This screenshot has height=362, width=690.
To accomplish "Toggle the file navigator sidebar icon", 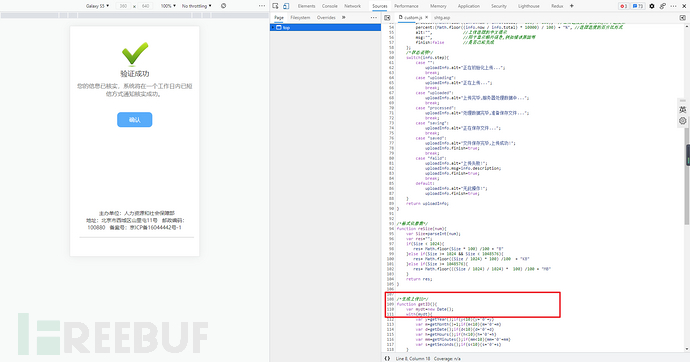I will [387, 18].
